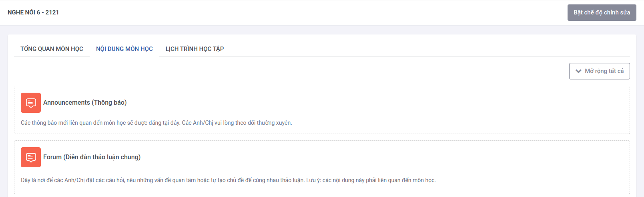Click 'tự tạo chủ đề' in Forum description
This screenshot has height=197, width=644.
[228, 180]
